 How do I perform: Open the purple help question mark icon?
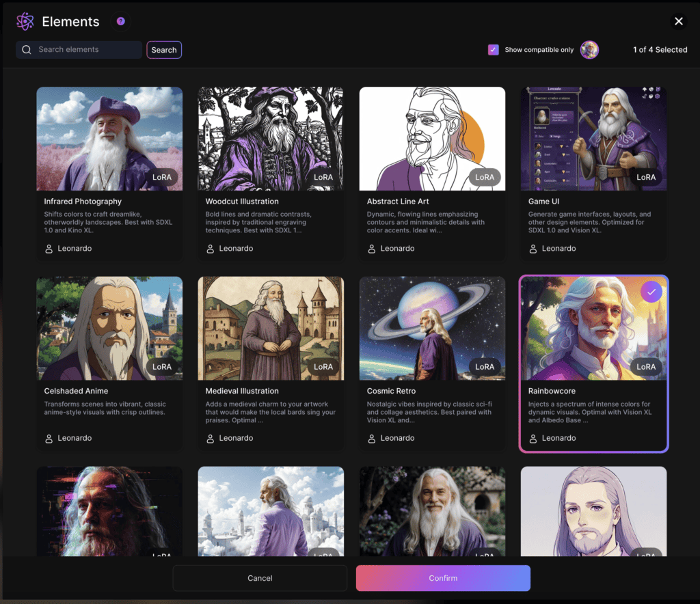click(x=120, y=21)
